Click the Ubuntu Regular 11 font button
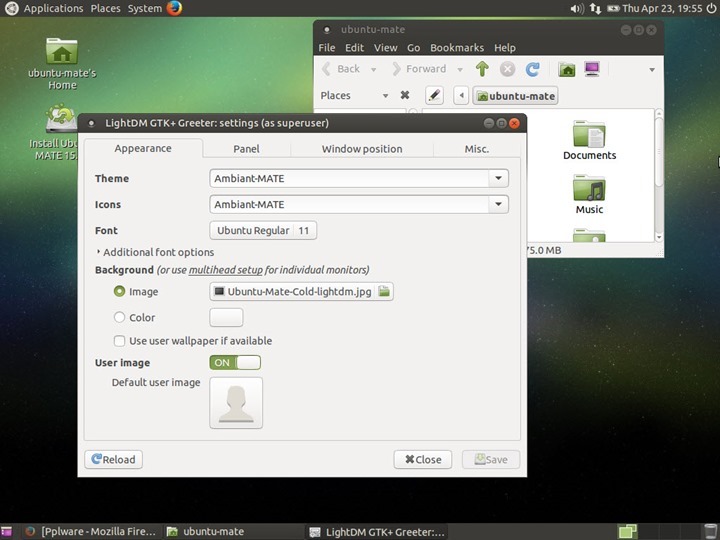The height and width of the screenshot is (540, 720). pyautogui.click(x=263, y=230)
